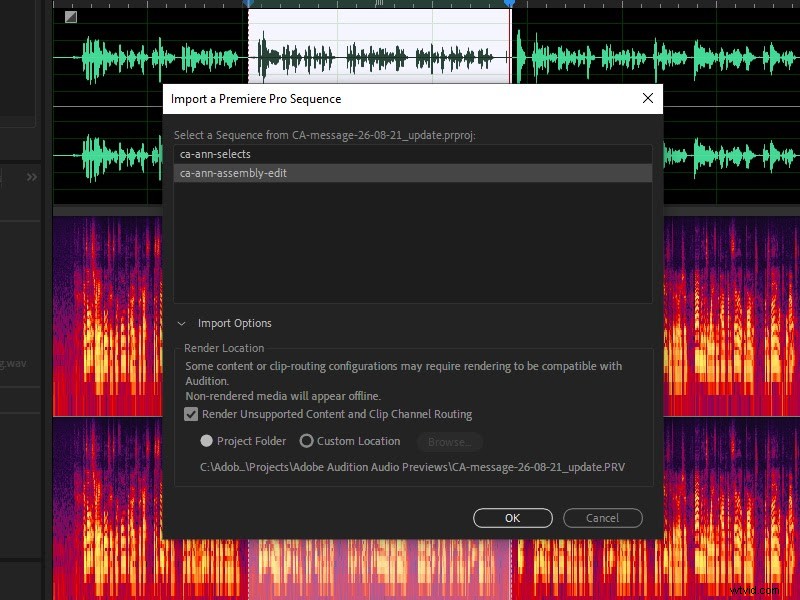Image resolution: width=800 pixels, height=600 pixels.
Task: Click the spectral frequency display
Action: click(110, 310)
